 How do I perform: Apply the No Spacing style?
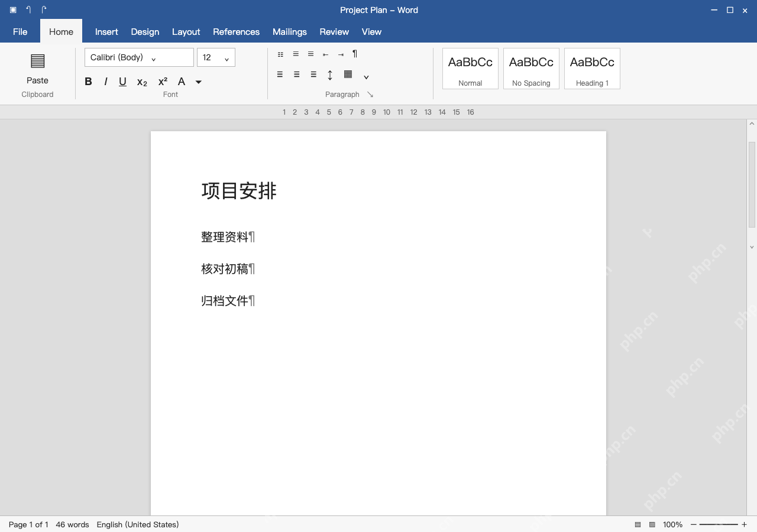[x=531, y=69]
